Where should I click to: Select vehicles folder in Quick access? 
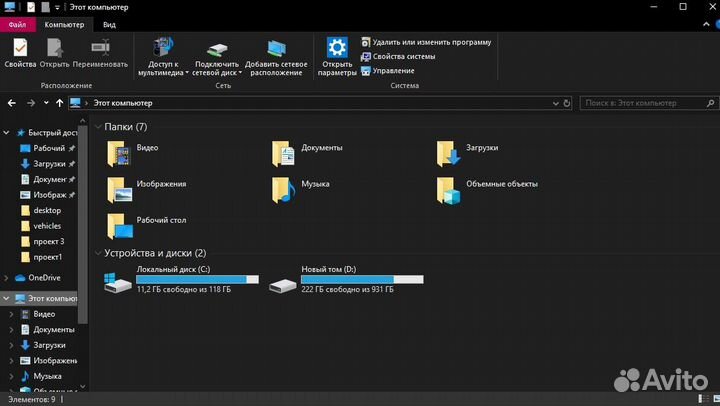[x=47, y=226]
